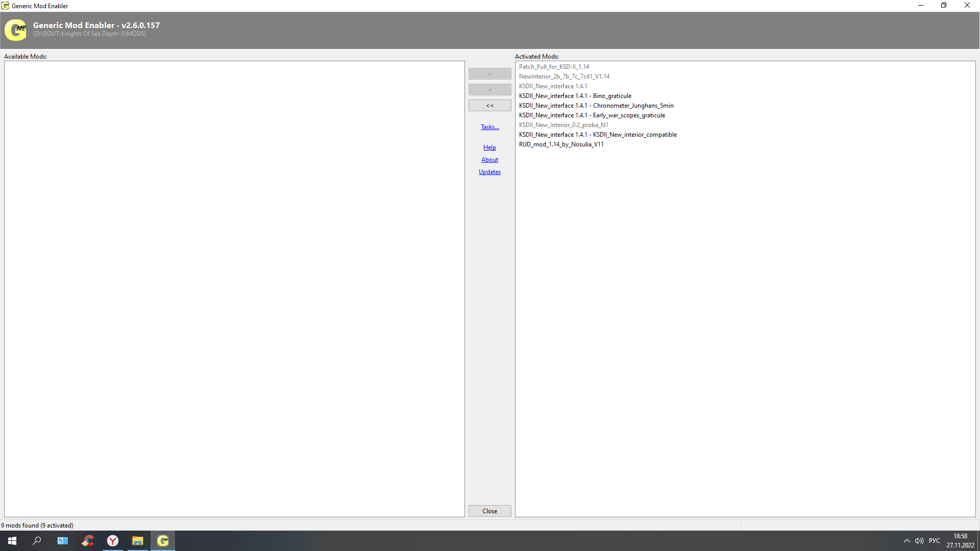Screen dimensions: 980x551
Task: Open the control panel taskbar app
Action: (x=62, y=541)
